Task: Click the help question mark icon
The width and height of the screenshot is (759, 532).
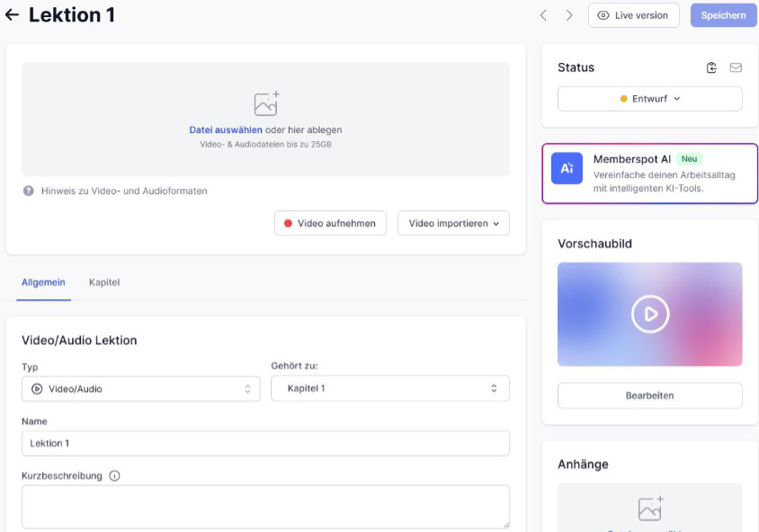Action: pos(29,191)
